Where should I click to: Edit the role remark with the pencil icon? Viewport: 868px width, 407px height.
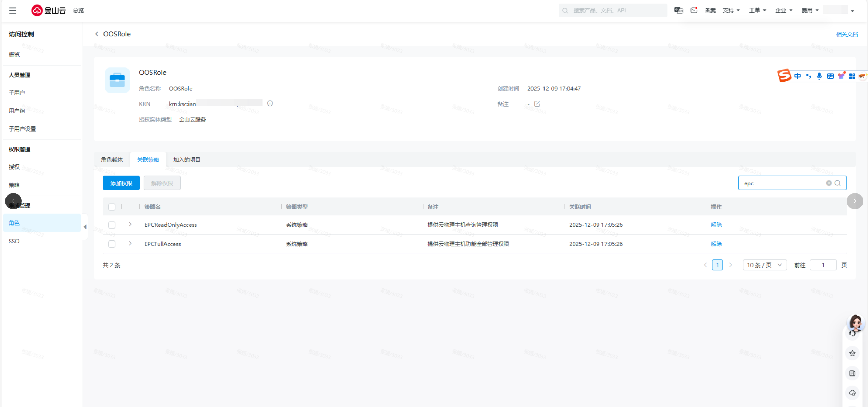[537, 104]
